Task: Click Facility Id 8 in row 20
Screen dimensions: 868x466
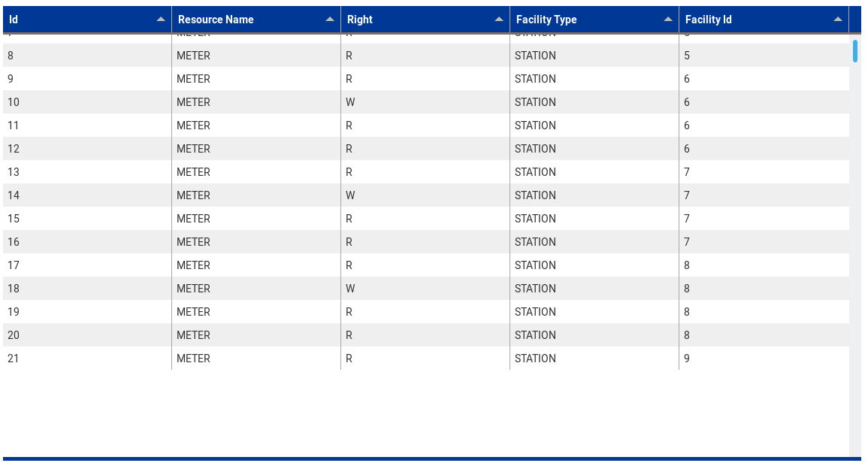Action: pyautogui.click(x=687, y=334)
